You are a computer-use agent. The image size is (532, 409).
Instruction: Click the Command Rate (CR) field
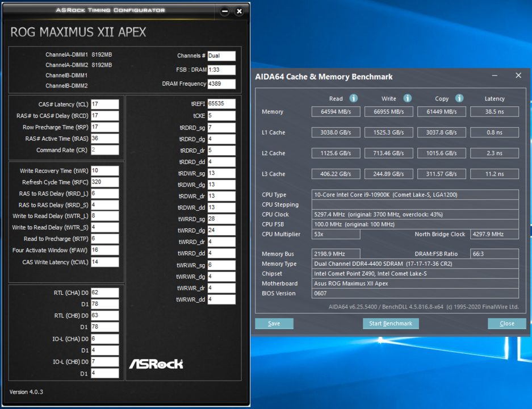[x=104, y=150]
